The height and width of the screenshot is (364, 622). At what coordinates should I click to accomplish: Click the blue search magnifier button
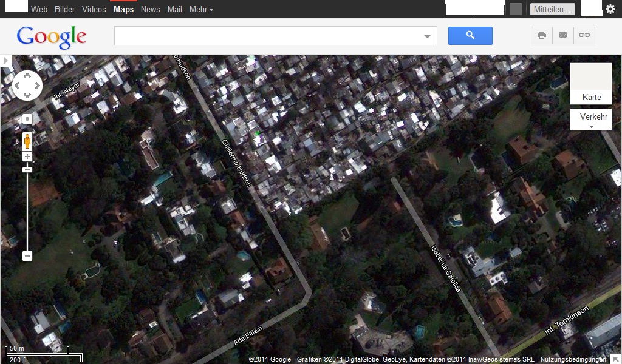pos(470,36)
